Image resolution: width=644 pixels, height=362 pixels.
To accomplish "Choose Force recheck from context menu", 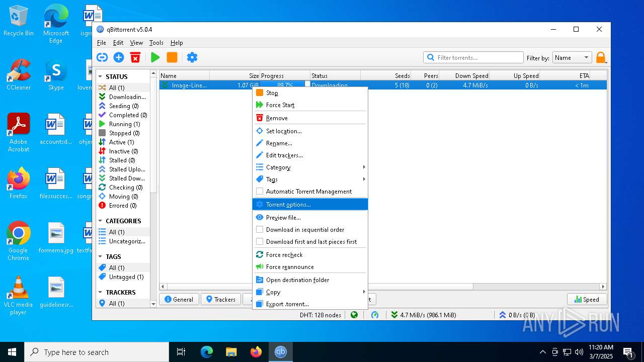I will coord(310,254).
